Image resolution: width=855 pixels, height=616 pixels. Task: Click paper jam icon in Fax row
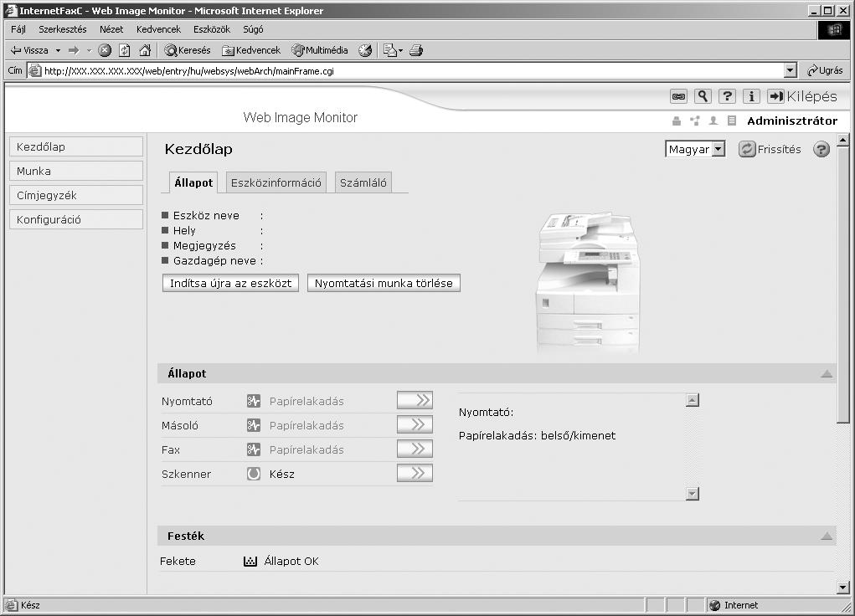click(254, 449)
